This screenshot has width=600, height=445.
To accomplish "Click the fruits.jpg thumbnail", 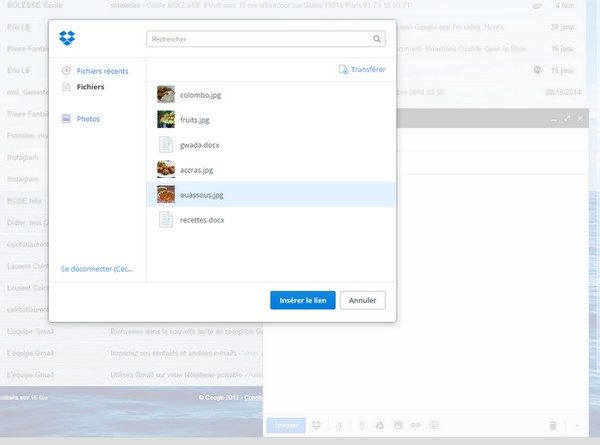I will point(166,119).
